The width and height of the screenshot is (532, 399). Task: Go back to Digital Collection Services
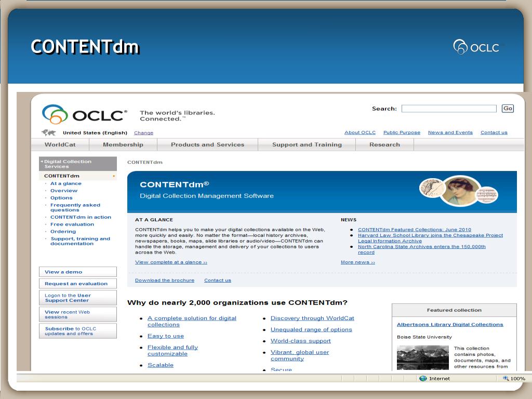tap(78, 164)
